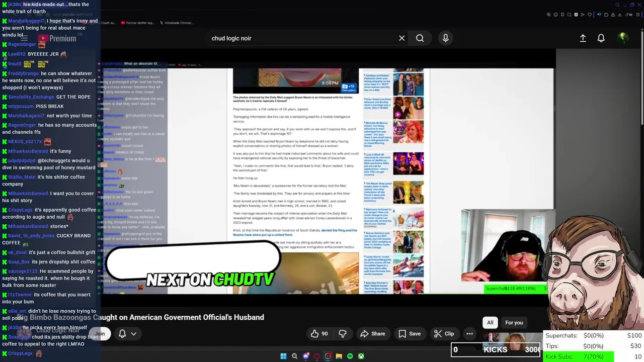
Task: Open the YouTube create/upload icon
Action: pos(583,38)
